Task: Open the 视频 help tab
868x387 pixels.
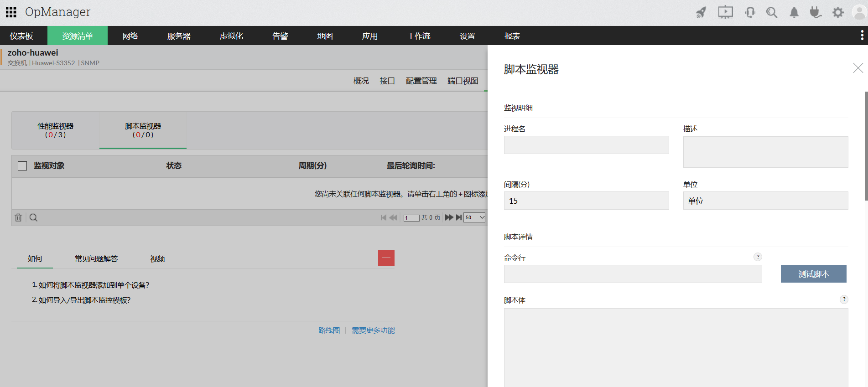Action: tap(158, 258)
